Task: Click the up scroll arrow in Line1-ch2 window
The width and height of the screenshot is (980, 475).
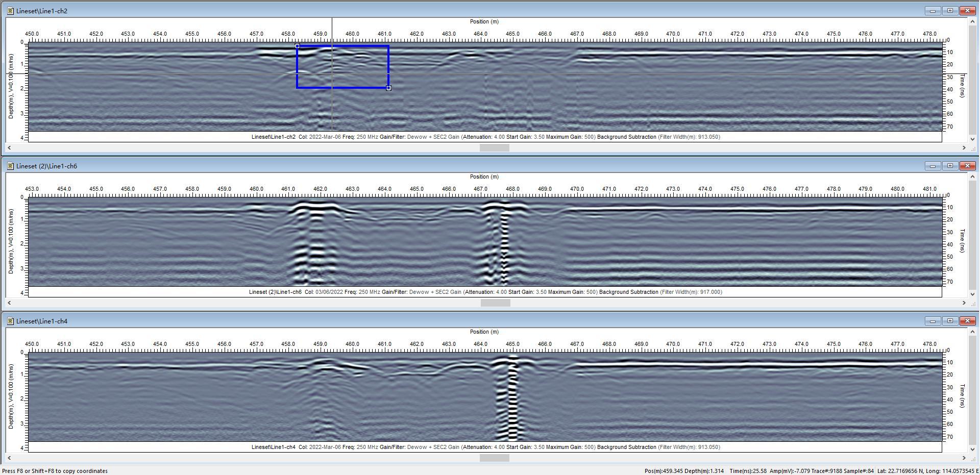Action: click(x=972, y=22)
